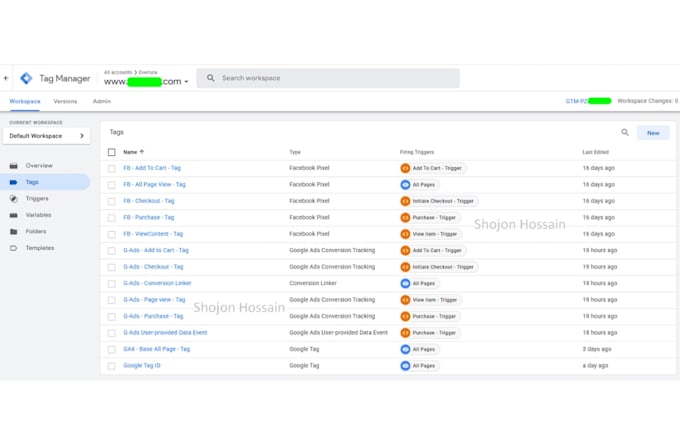The image size is (680, 445).
Task: Click the Workspace Changes counter
Action: [647, 101]
